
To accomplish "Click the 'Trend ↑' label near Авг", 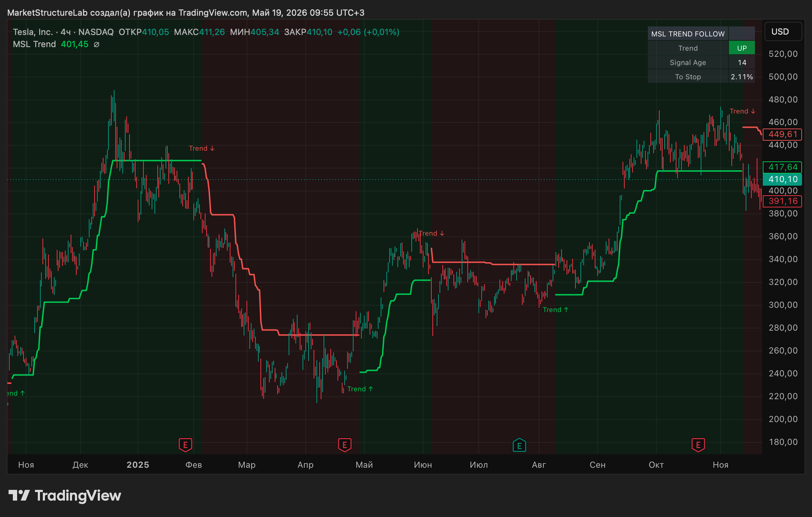I will click(x=555, y=310).
